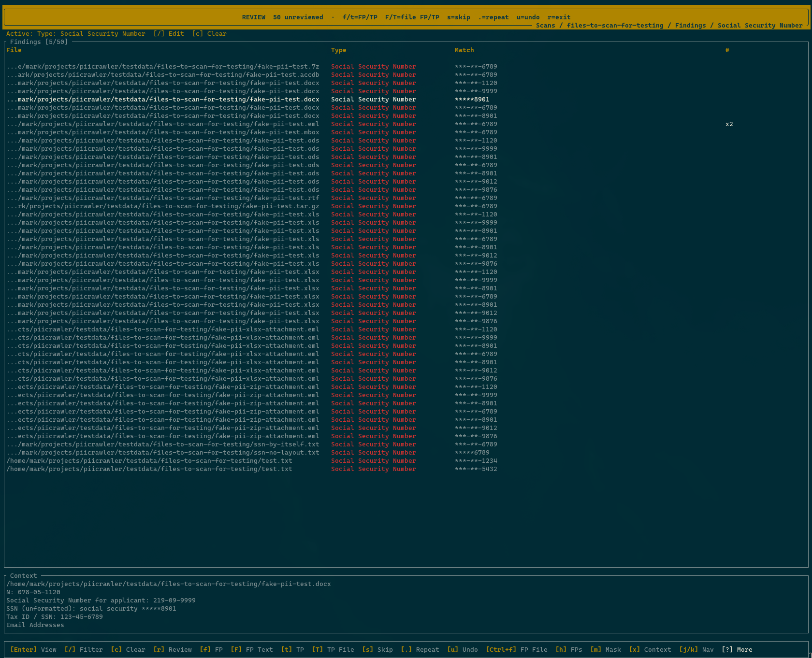Click the [T] TP File footer shortcut
812x658 pixels.
(333, 649)
